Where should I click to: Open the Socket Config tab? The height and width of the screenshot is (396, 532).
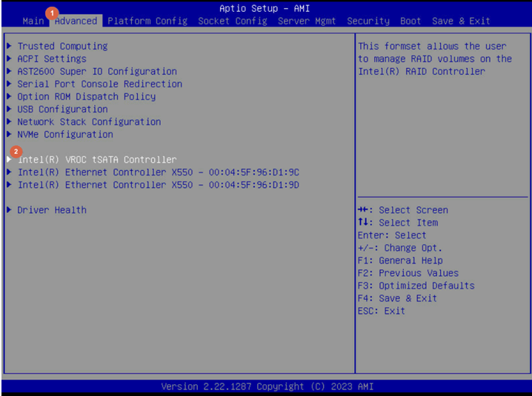233,21
